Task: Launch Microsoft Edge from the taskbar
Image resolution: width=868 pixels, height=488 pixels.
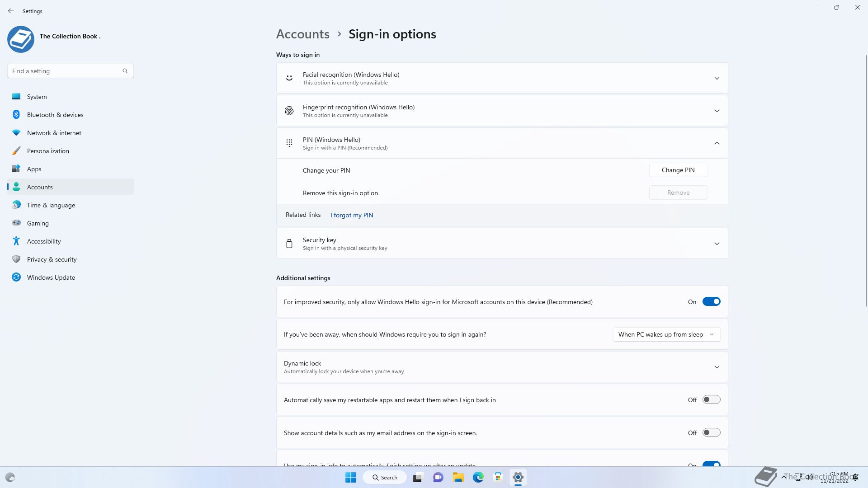Action: tap(478, 477)
